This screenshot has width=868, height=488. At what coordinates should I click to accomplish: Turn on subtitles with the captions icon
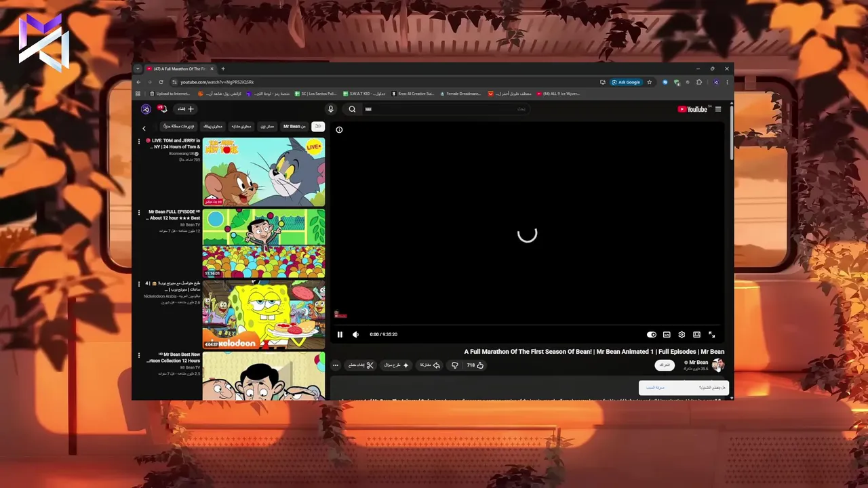pos(667,334)
